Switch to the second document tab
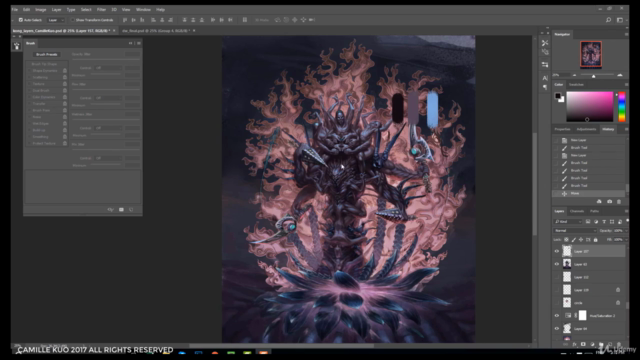Image resolution: width=640 pixels, height=360 pixels. point(155,31)
